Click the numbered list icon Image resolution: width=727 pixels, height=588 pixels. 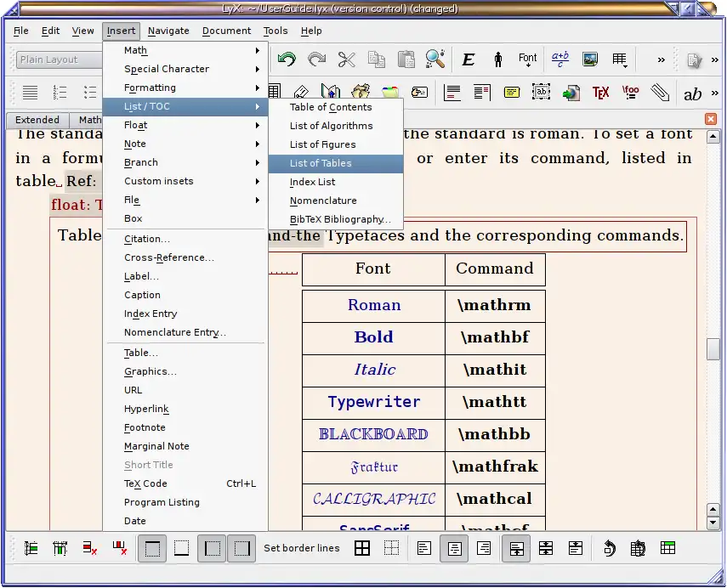(60, 92)
